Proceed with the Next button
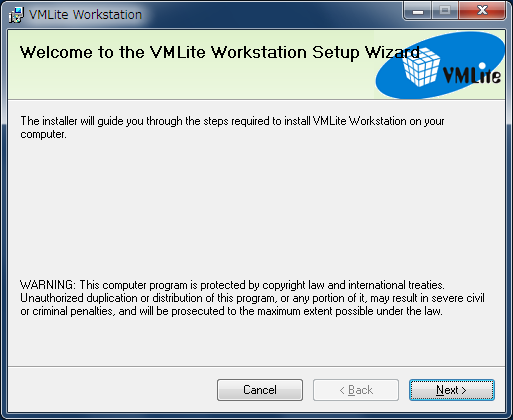 (x=452, y=390)
